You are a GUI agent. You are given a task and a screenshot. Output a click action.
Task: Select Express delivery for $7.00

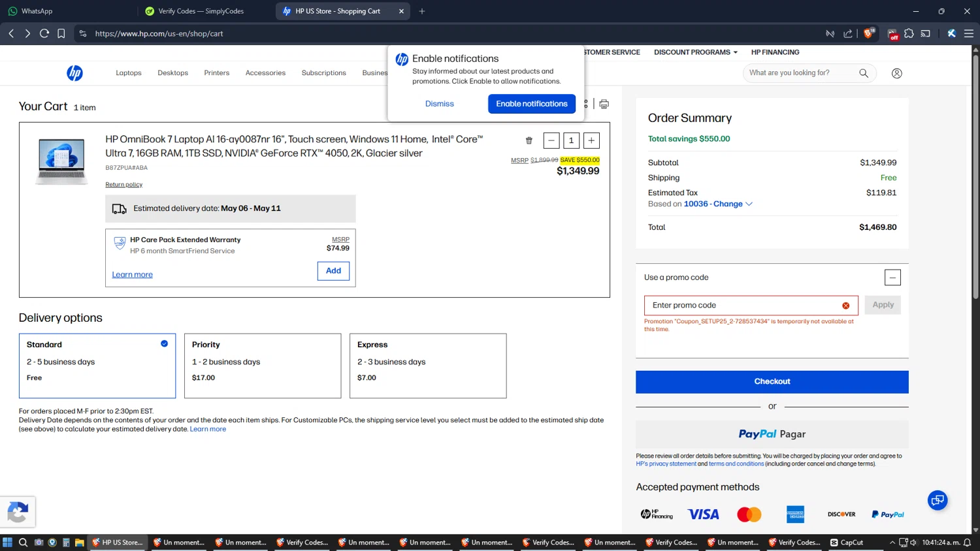tap(428, 366)
